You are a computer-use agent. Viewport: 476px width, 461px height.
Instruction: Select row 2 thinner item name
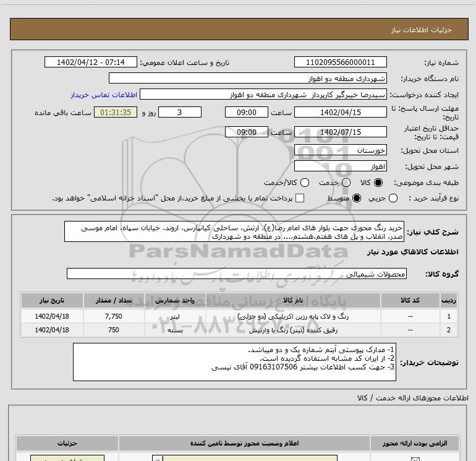pos(293,330)
